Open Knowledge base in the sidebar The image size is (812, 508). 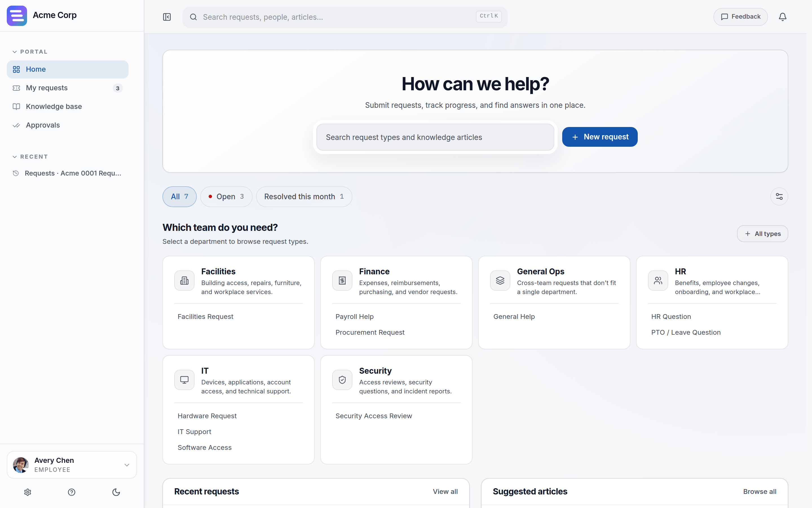[x=67, y=106]
